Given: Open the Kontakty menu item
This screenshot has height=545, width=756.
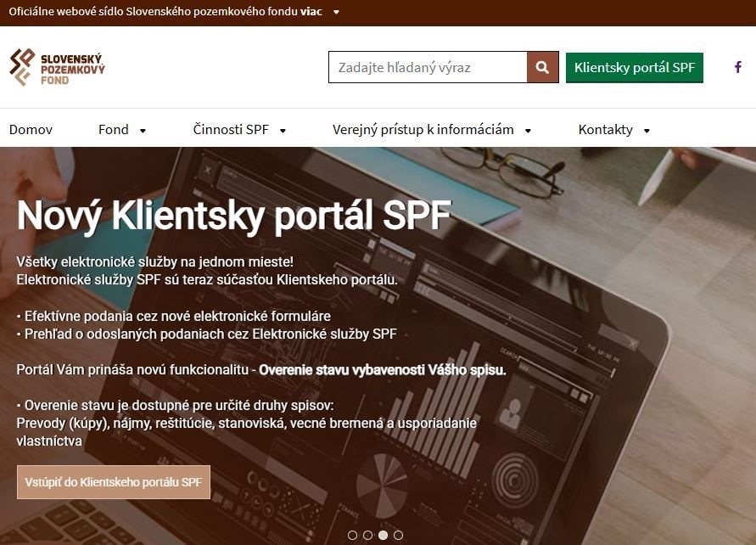Looking at the screenshot, I should [x=605, y=130].
